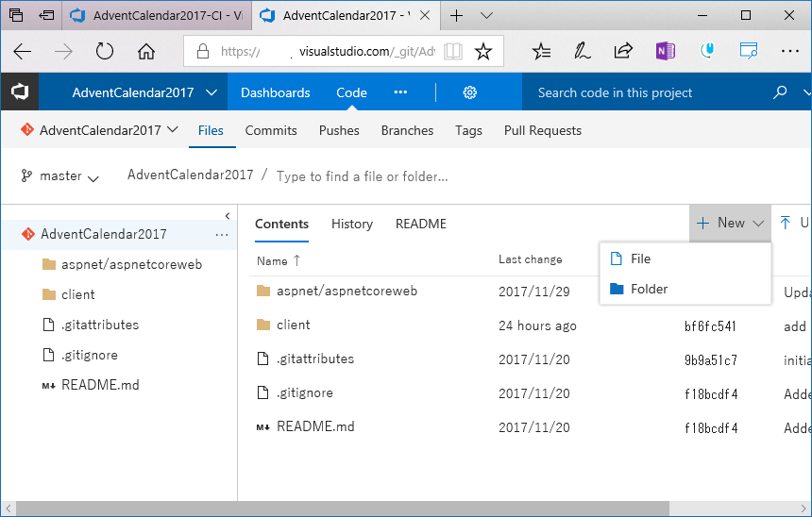Choose Folder from the New menu
This screenshot has width=812, height=517.
(x=685, y=289)
